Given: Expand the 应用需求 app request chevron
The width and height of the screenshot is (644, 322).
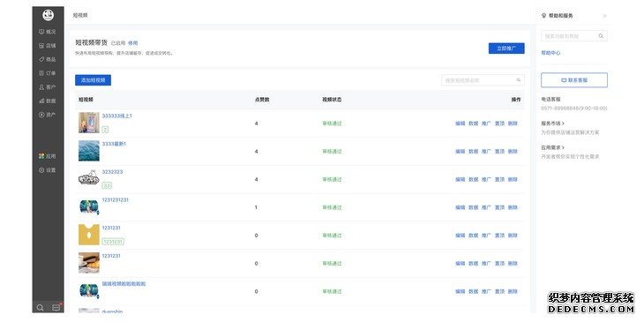Looking at the screenshot, I should pyautogui.click(x=563, y=147).
